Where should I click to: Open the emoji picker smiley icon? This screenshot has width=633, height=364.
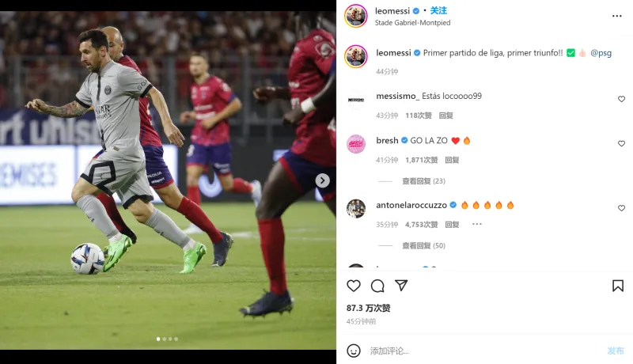[354, 351]
